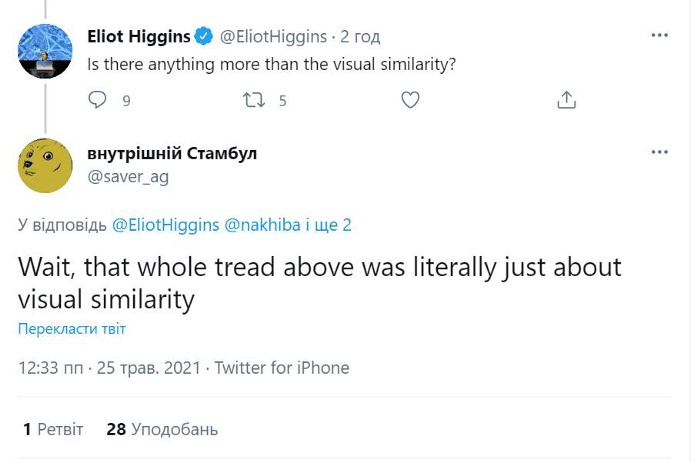Like Eliot Higgins' tweet with the heart icon
The width and height of the screenshot is (700, 462).
coord(410,100)
